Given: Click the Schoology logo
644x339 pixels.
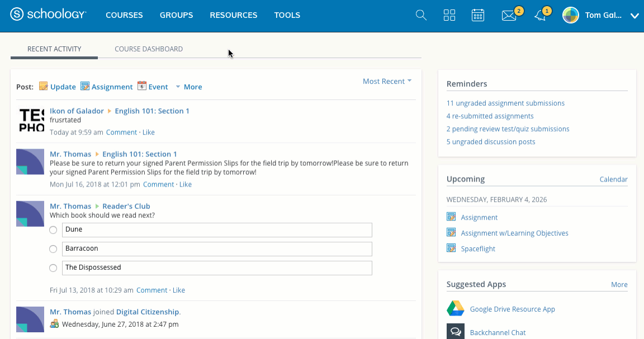Looking at the screenshot, I should click(x=49, y=15).
